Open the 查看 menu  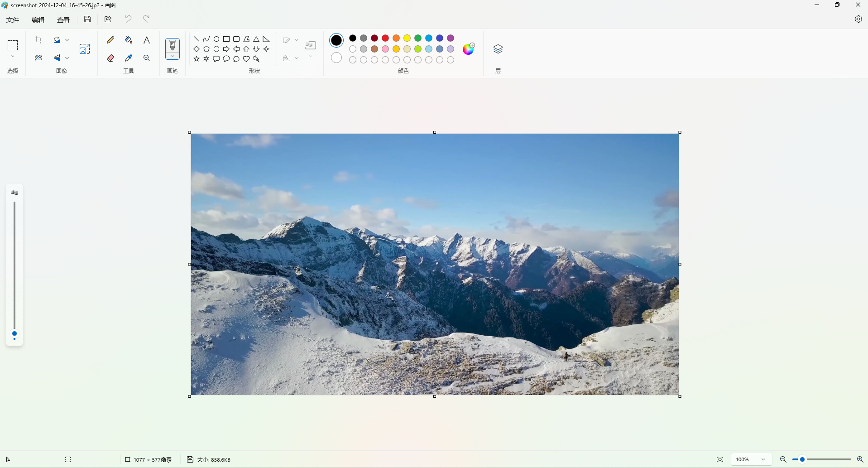(x=63, y=19)
